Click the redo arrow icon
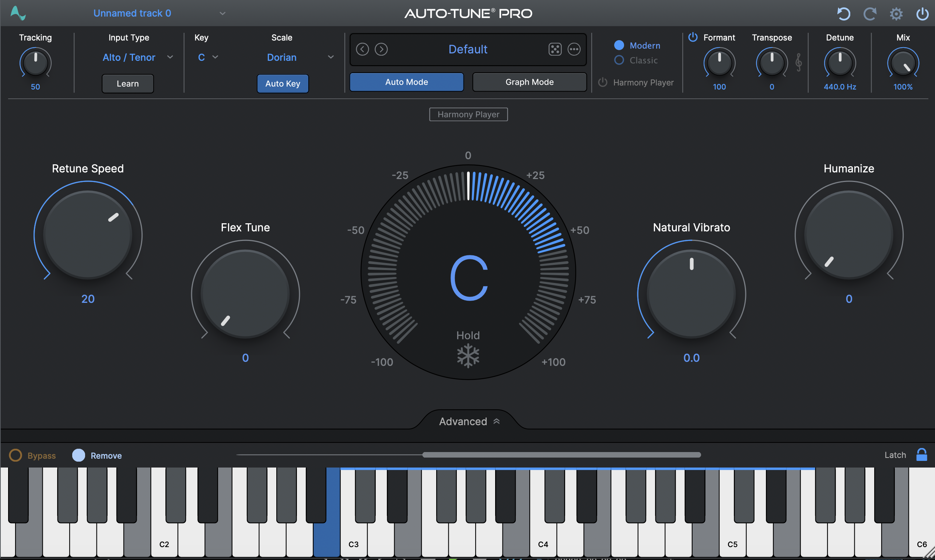This screenshot has width=935, height=560. coord(870,14)
